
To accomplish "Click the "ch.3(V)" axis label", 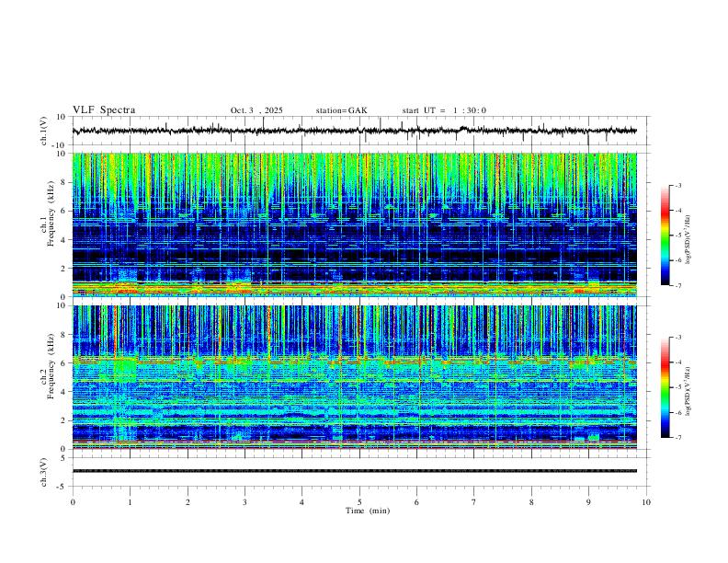I will coord(44,473).
